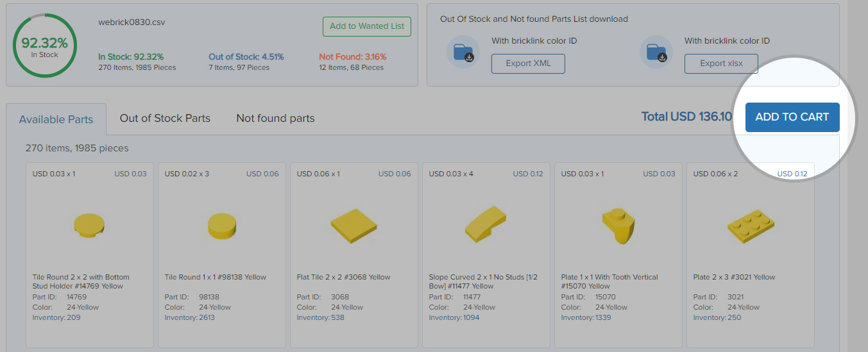Screen dimensions: 868x352
Task: Open the Plate 1 x 1 With Tooth image
Action: 618,226
